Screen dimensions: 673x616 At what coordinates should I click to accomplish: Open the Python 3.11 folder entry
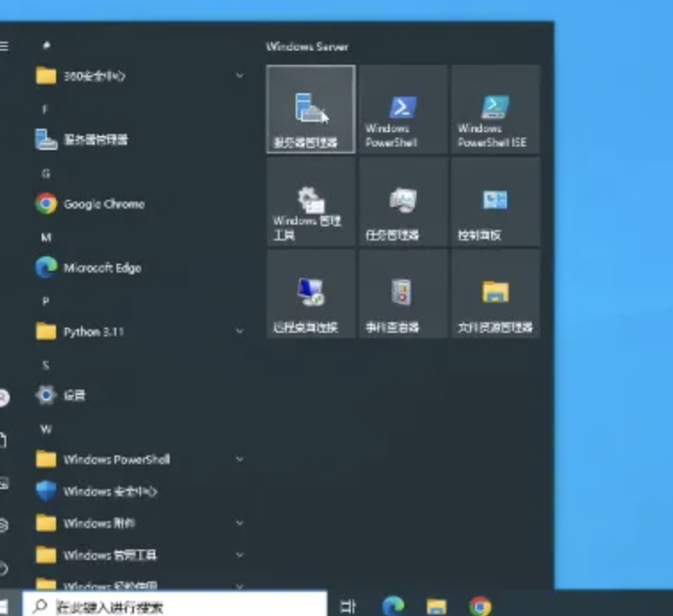tap(139, 331)
